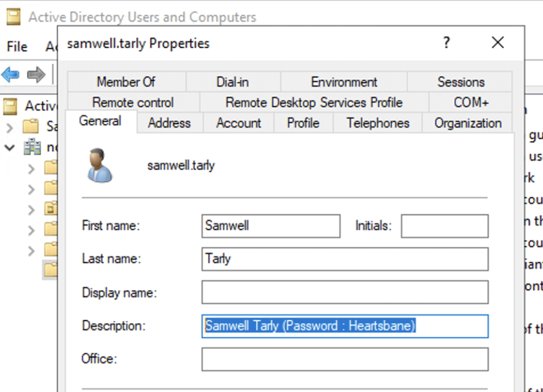Open the Member Of tab
543x392 pixels.
(x=126, y=82)
